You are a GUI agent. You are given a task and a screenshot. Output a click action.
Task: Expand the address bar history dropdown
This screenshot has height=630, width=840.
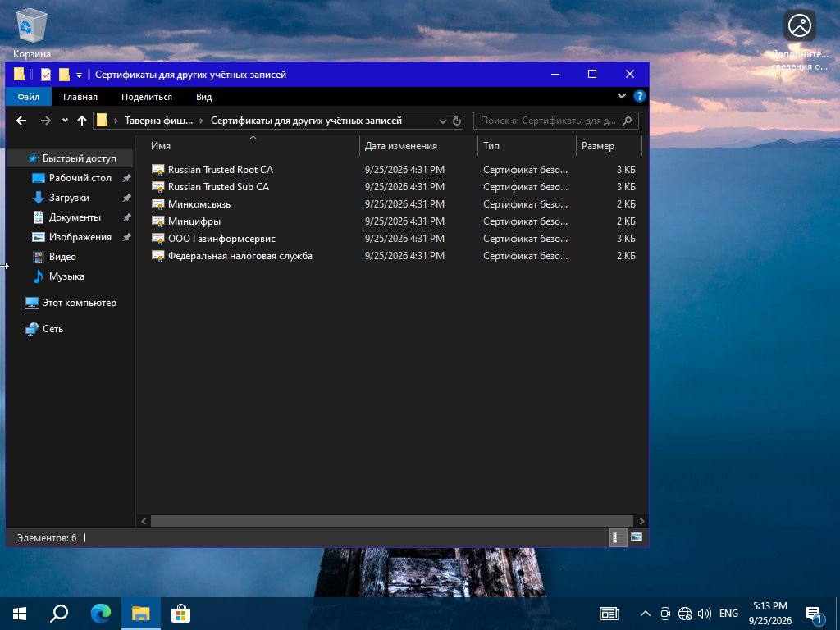pos(442,121)
